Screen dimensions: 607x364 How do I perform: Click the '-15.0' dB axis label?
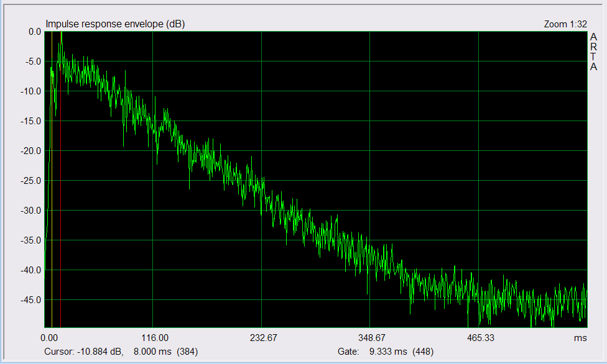click(30, 121)
